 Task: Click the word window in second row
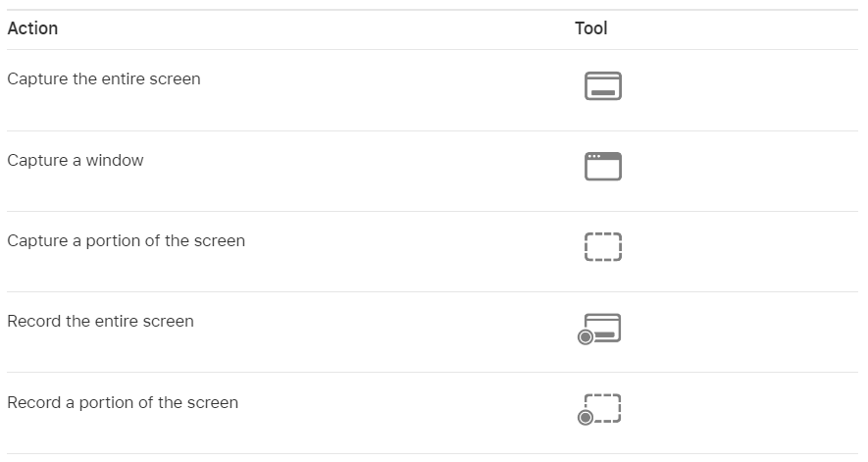coord(115,160)
